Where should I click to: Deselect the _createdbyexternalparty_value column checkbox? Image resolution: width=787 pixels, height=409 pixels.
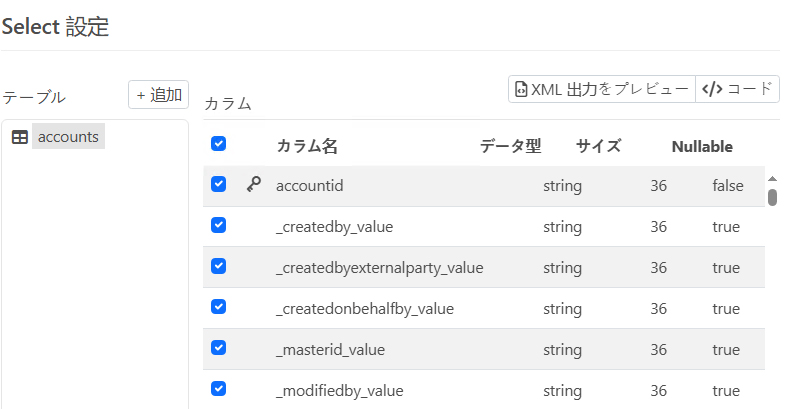pos(218,266)
